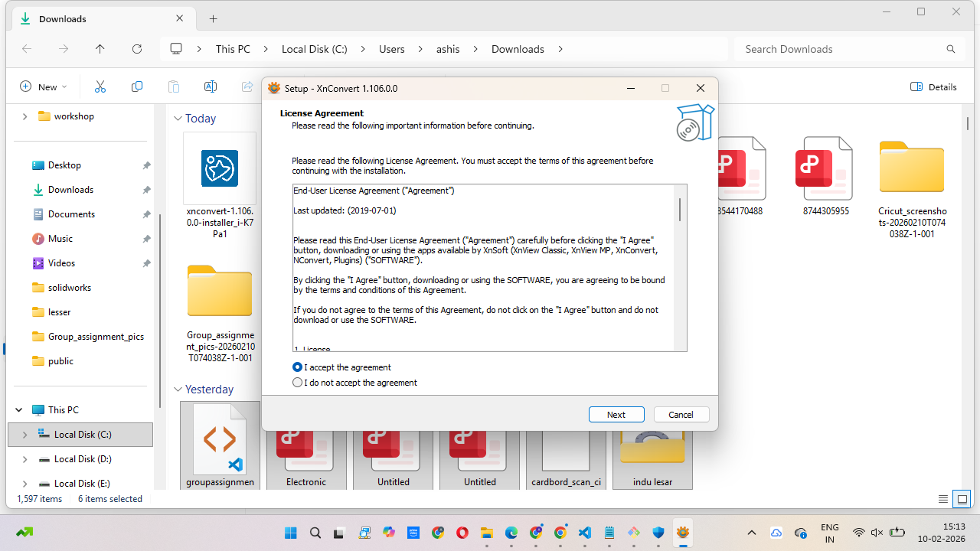Image resolution: width=980 pixels, height=551 pixels.
Task: Expand the workshop folder in sidebar
Action: [24, 116]
